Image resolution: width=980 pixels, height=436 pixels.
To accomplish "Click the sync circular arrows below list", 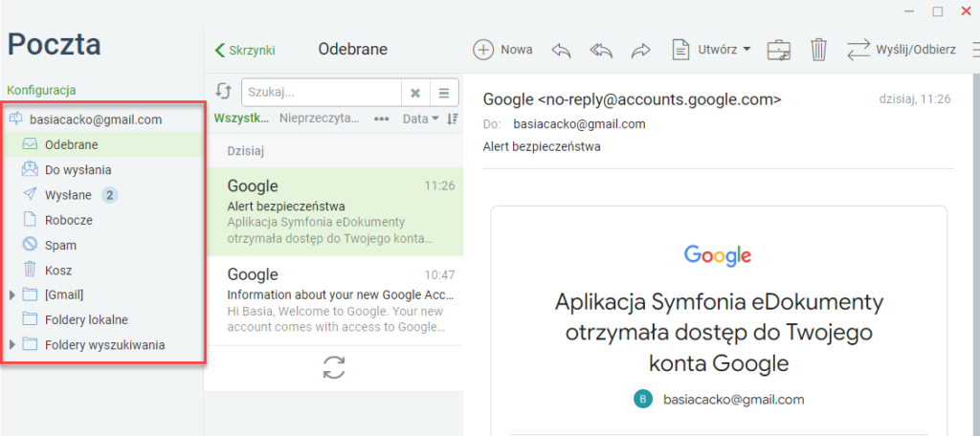I will pos(334,367).
